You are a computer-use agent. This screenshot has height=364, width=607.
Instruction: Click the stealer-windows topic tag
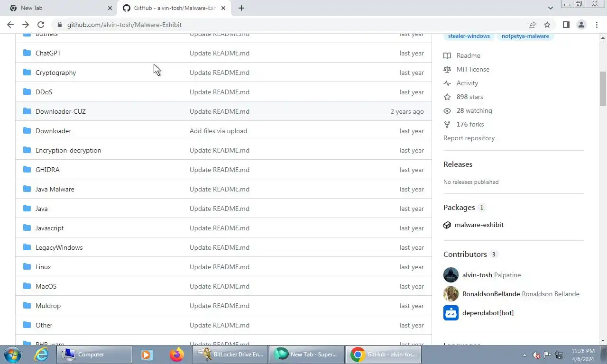click(469, 36)
